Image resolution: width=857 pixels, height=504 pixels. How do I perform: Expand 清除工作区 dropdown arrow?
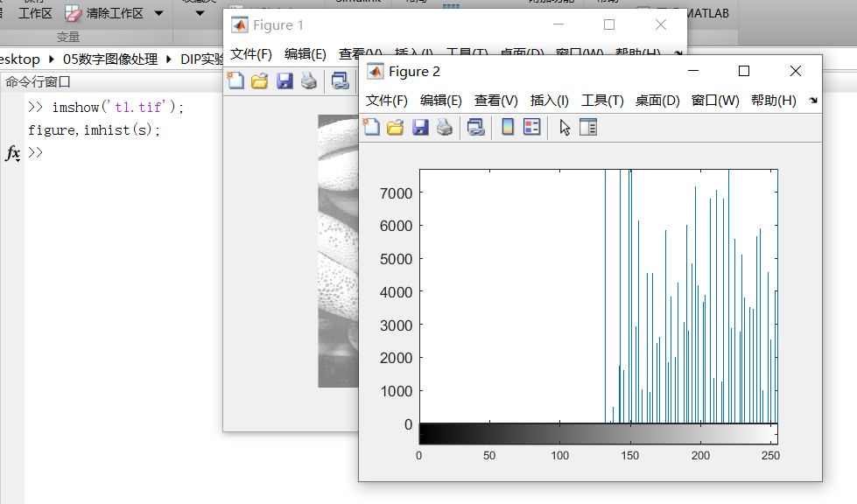[x=158, y=14]
